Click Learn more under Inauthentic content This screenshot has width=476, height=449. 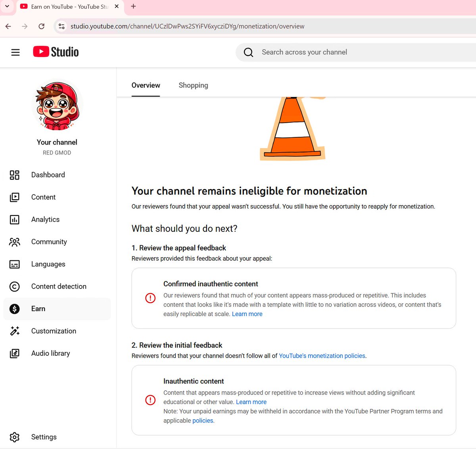251,402
